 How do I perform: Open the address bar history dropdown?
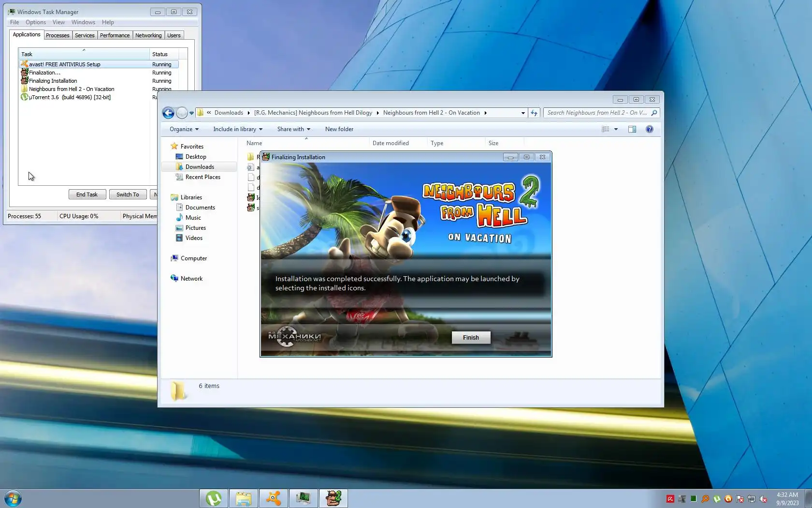coord(523,113)
